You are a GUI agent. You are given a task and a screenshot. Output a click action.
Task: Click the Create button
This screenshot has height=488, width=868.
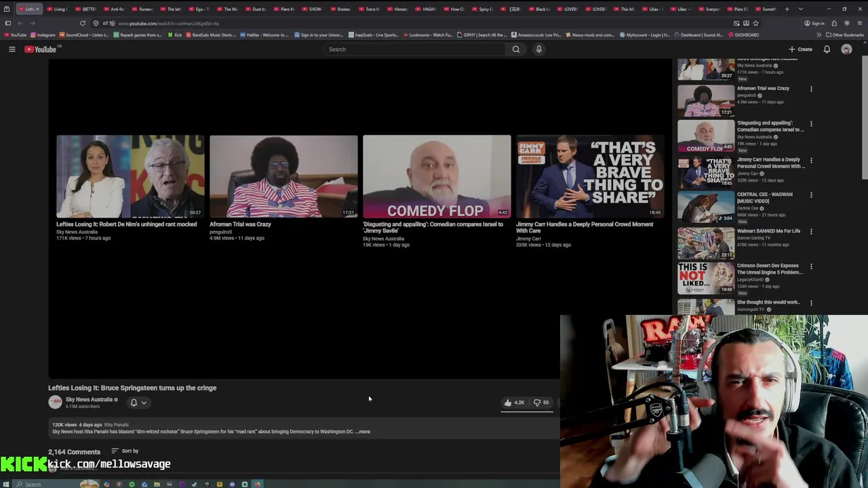point(800,49)
